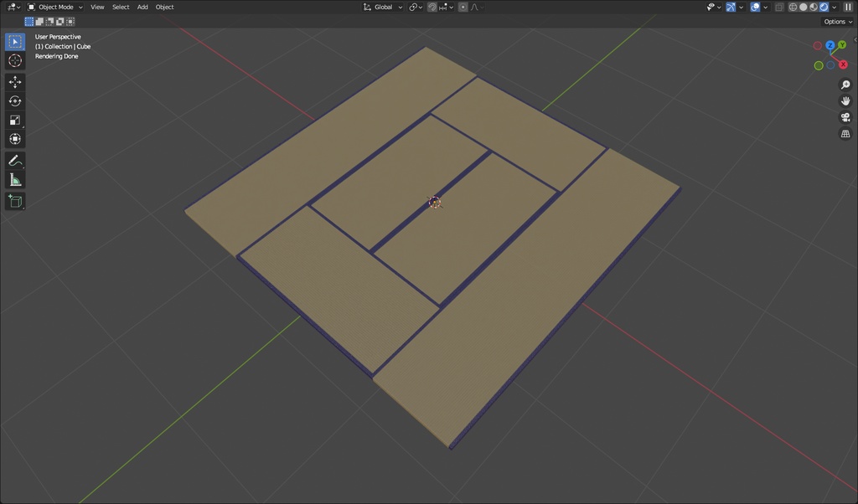Switch to wireframe shading
The image size is (858, 504).
pyautogui.click(x=793, y=7)
